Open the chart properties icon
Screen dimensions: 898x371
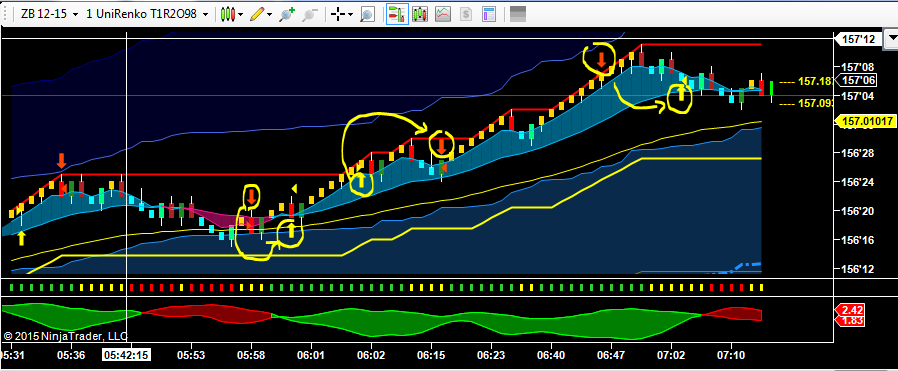click(489, 14)
